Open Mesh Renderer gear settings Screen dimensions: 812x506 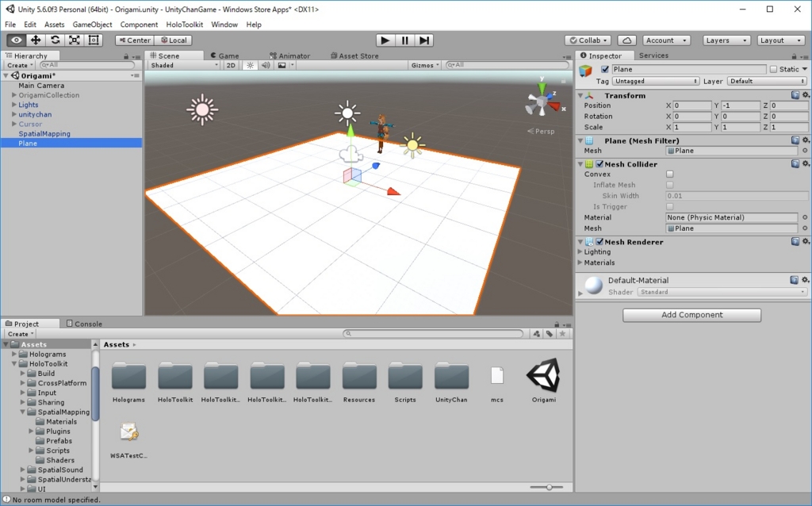(806, 241)
